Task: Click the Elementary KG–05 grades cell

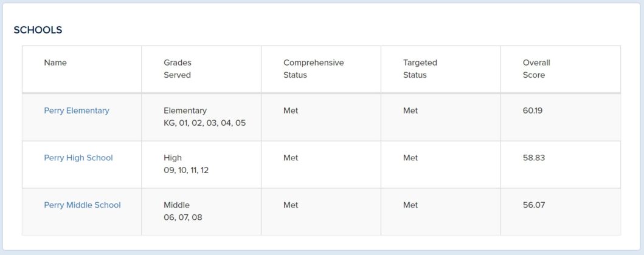Action: click(204, 117)
